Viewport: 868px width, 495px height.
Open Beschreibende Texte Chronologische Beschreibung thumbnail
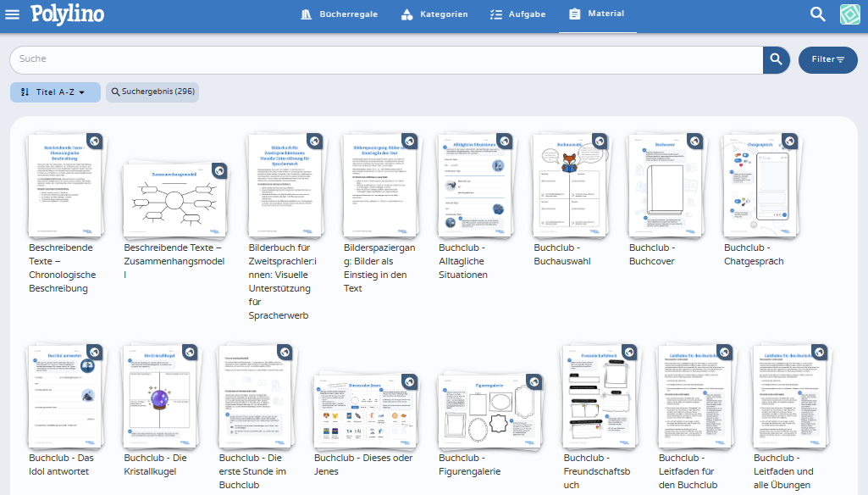pos(65,186)
